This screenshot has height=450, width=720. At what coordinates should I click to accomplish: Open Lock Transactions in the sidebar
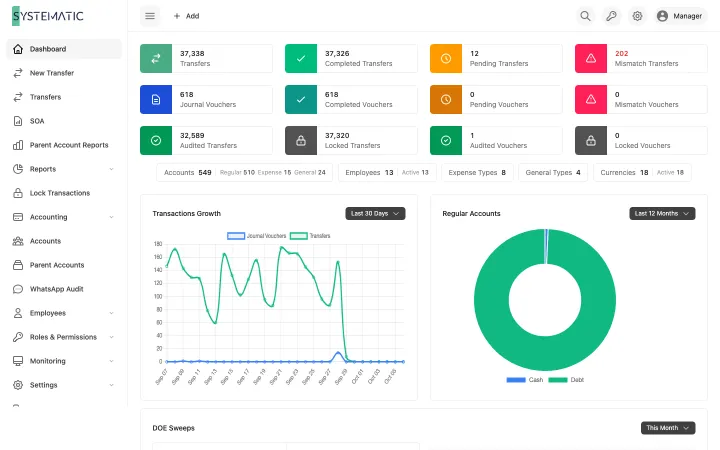pos(64,193)
